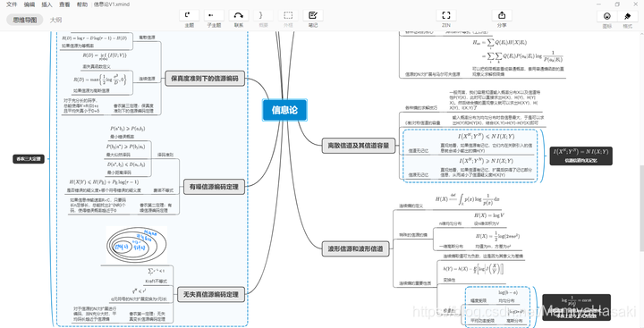
Task: Switch to the 大纲 outline tab
Action: point(55,20)
